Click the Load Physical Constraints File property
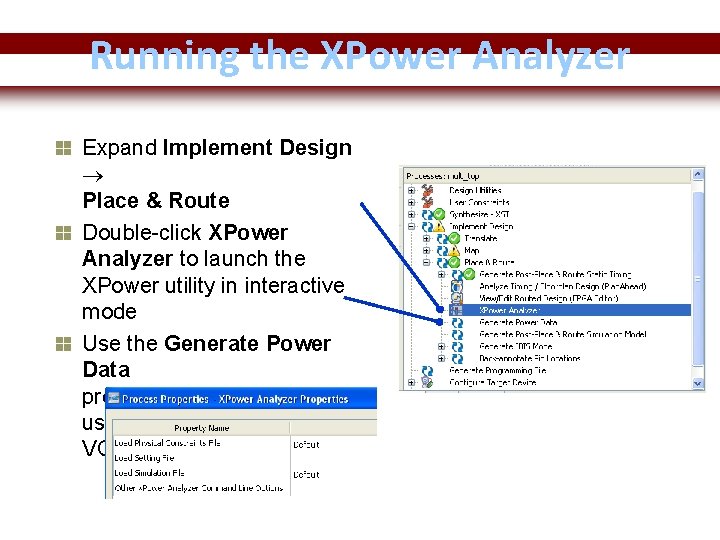 [x=167, y=443]
